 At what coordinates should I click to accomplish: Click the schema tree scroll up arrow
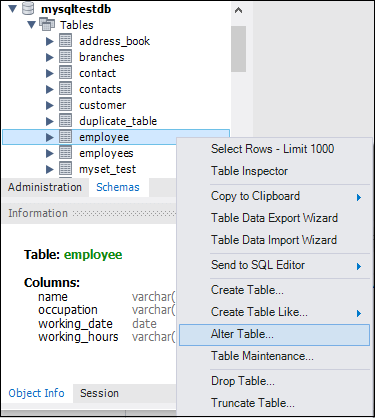coord(238,11)
